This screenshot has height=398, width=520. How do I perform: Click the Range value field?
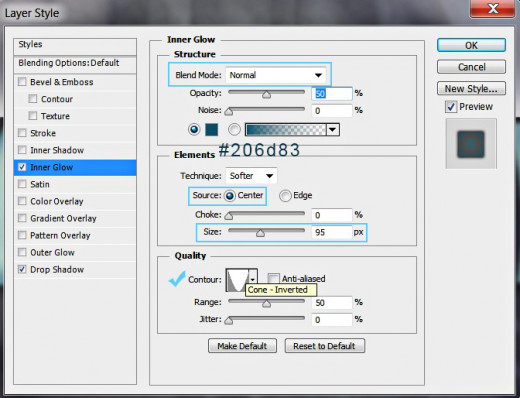(x=332, y=303)
